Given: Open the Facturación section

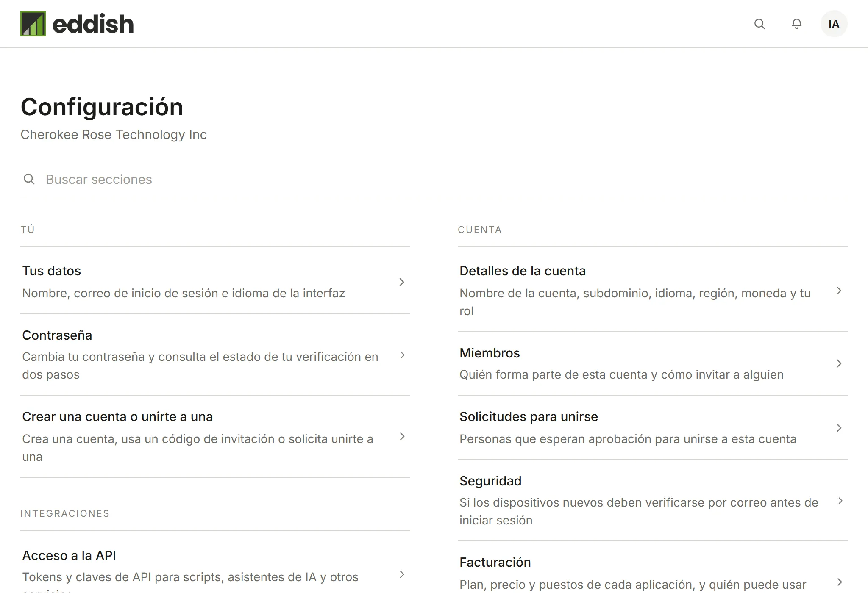Looking at the screenshot, I should tap(653, 568).
